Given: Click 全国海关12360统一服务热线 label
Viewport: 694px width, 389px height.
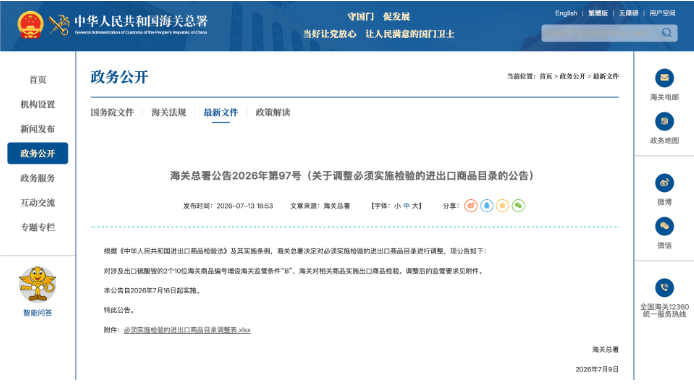Looking at the screenshot, I should pyautogui.click(x=664, y=310).
